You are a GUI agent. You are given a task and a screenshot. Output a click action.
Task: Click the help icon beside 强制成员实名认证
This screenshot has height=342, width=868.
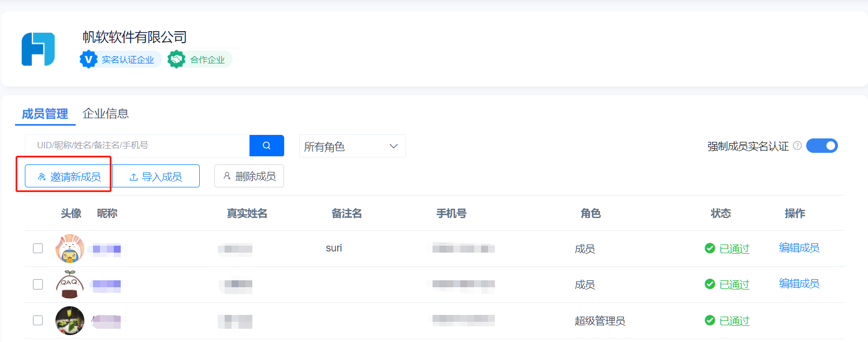click(x=798, y=146)
